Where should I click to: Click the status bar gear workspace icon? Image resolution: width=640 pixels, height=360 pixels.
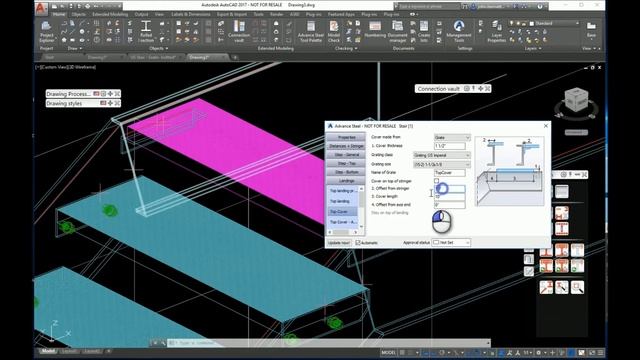[538, 353]
